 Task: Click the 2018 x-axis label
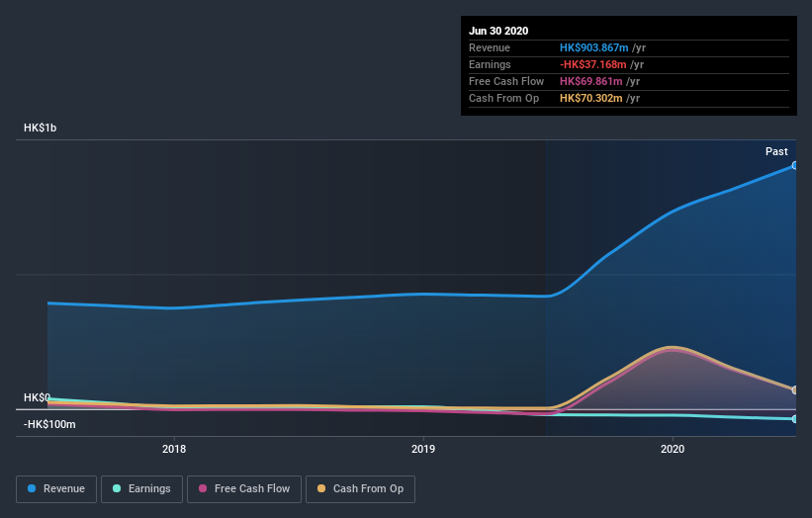174,449
